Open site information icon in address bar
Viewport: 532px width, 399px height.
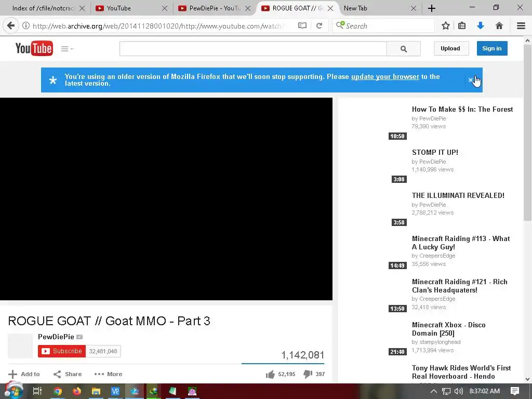click(x=26, y=25)
